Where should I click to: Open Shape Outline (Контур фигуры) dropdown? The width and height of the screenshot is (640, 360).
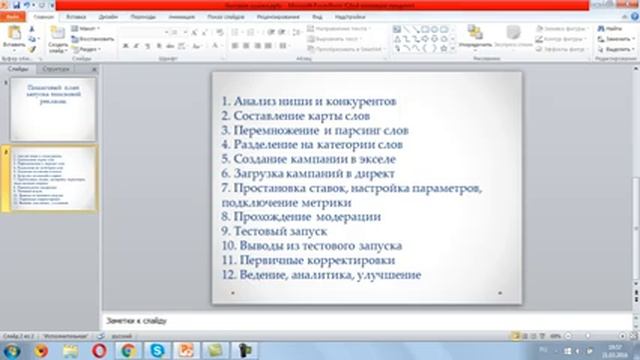pyautogui.click(x=561, y=39)
